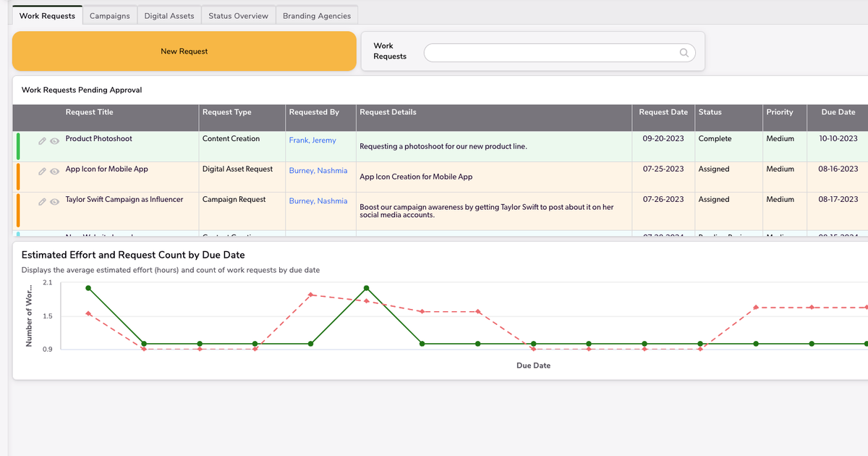868x456 pixels.
Task: Open the Digital Assets tab
Action: click(x=169, y=16)
